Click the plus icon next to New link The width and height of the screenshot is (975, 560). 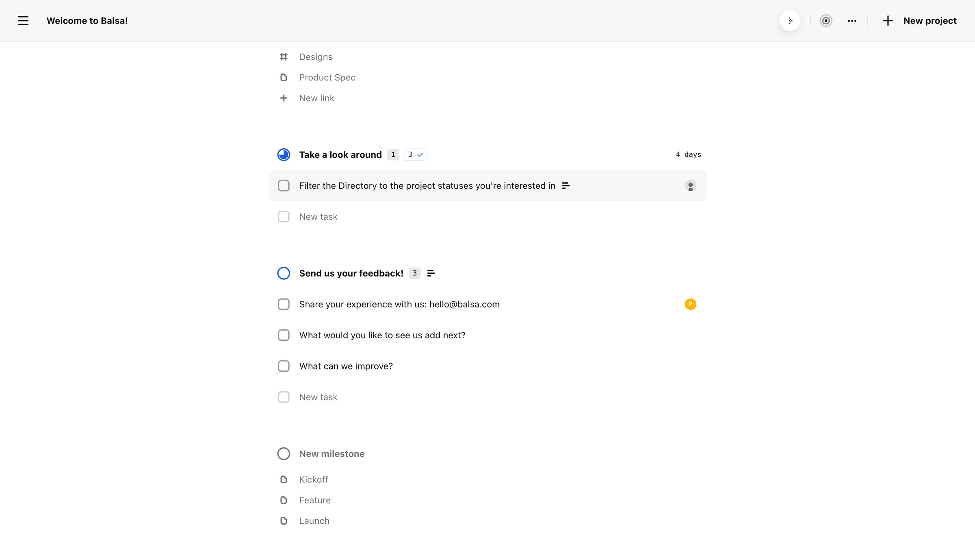[x=284, y=98]
